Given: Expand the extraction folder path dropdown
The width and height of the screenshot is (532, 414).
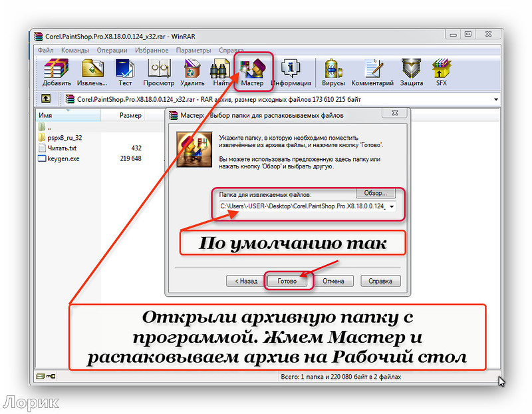Looking at the screenshot, I should (392, 206).
